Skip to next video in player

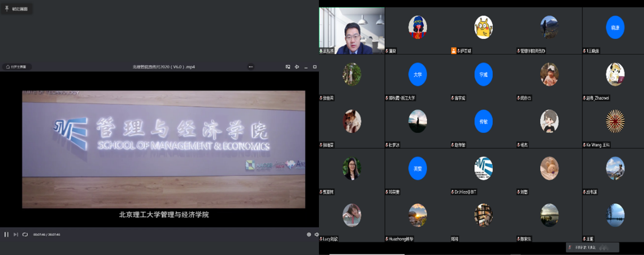pos(16,234)
